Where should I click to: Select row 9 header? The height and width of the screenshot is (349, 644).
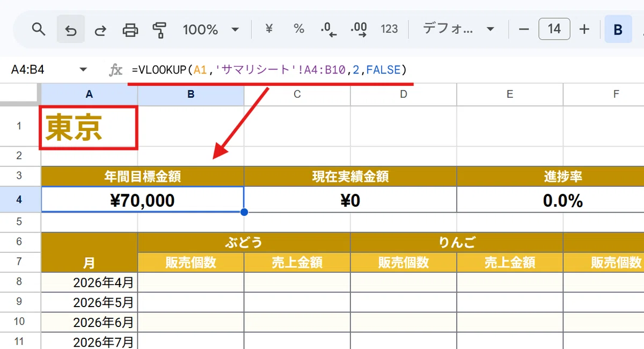19,302
